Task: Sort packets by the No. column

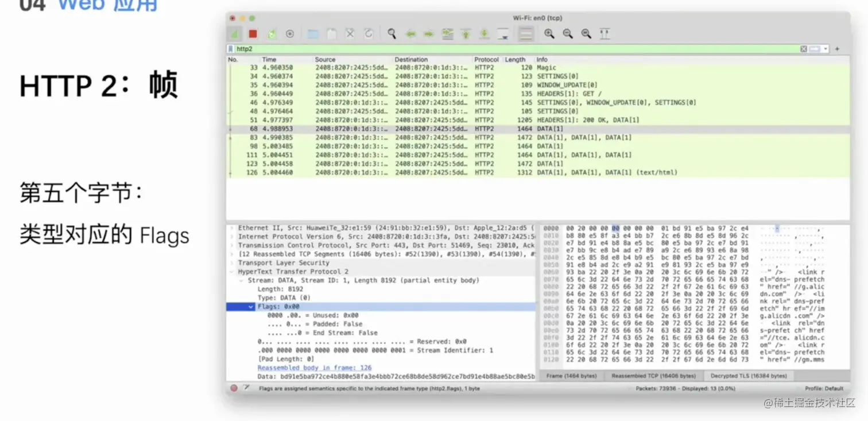Action: 232,59
